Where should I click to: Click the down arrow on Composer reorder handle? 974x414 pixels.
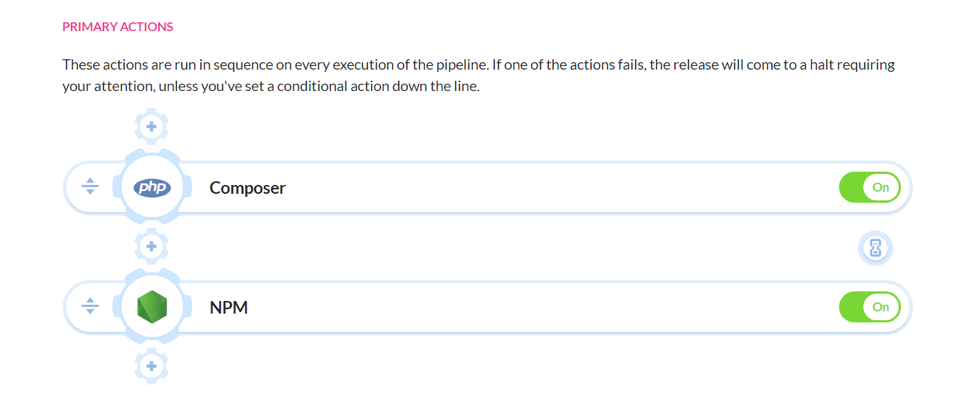click(x=90, y=193)
